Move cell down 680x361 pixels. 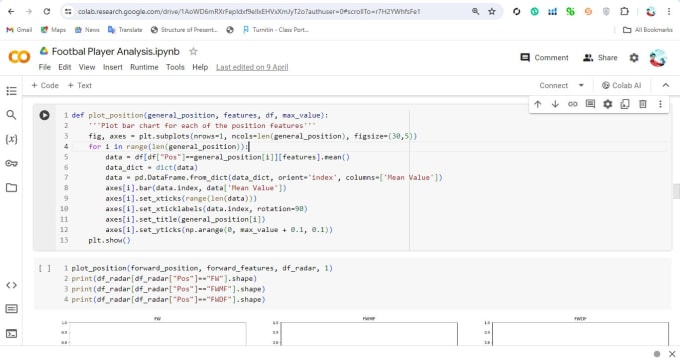pyautogui.click(x=555, y=104)
